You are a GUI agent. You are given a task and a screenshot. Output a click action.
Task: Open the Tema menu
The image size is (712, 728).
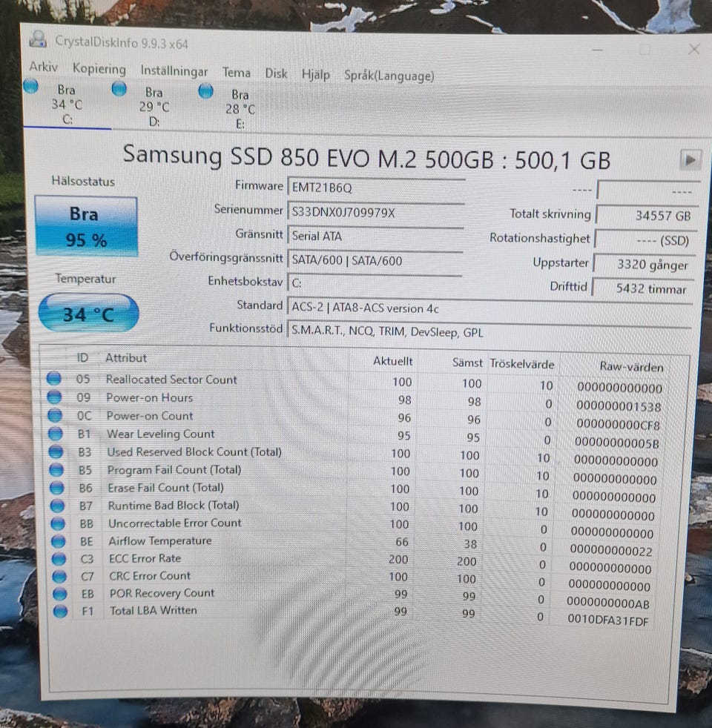(237, 73)
